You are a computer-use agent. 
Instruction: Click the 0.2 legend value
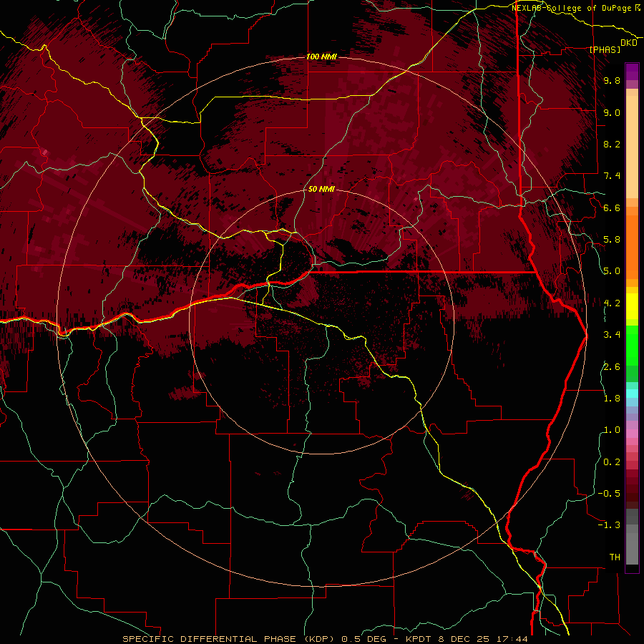click(612, 462)
